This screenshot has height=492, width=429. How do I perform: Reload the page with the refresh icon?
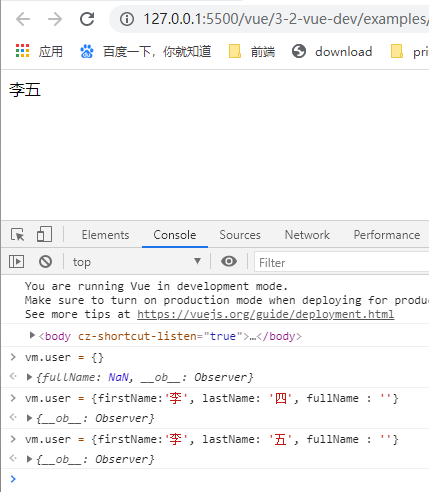click(x=87, y=19)
